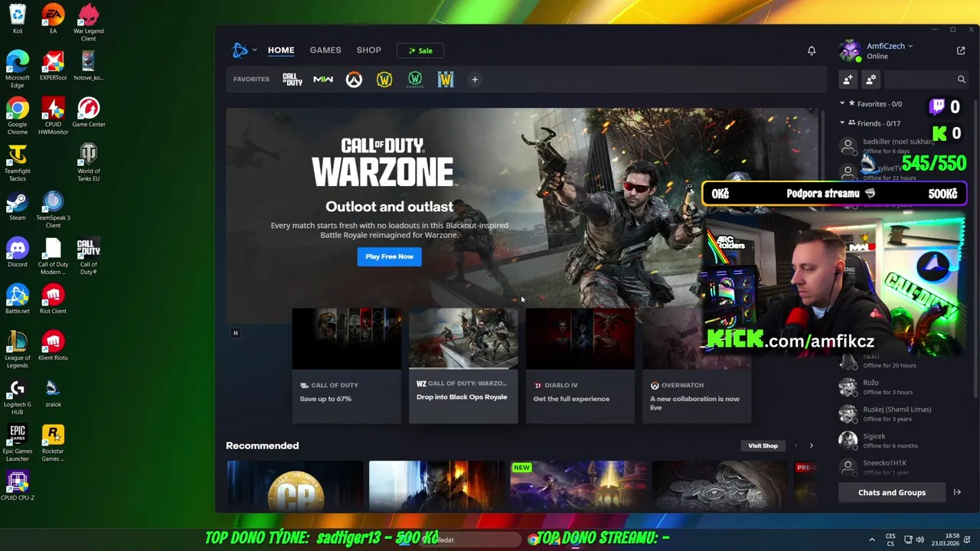
Task: Open Diablo IV Get the full experience card
Action: click(x=580, y=366)
